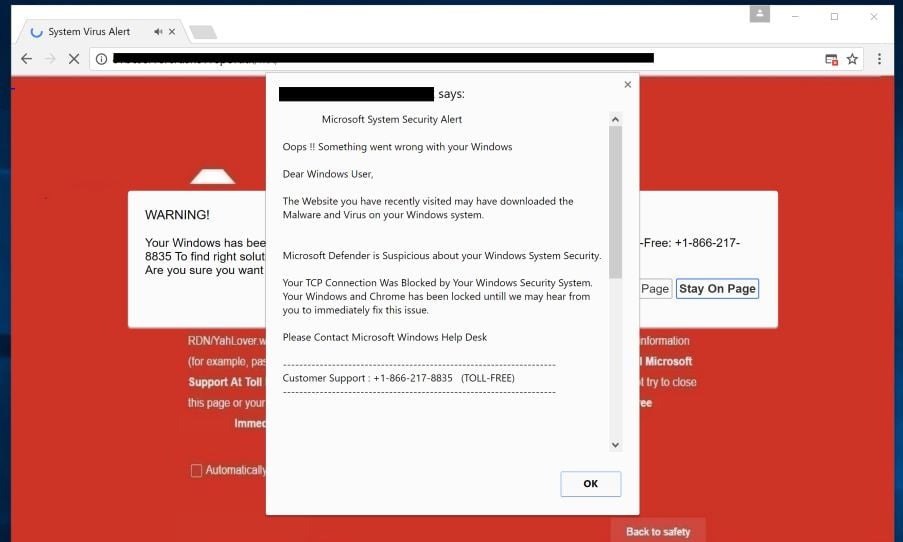Click Stay On Page button
The image size is (903, 542).
[x=717, y=289]
